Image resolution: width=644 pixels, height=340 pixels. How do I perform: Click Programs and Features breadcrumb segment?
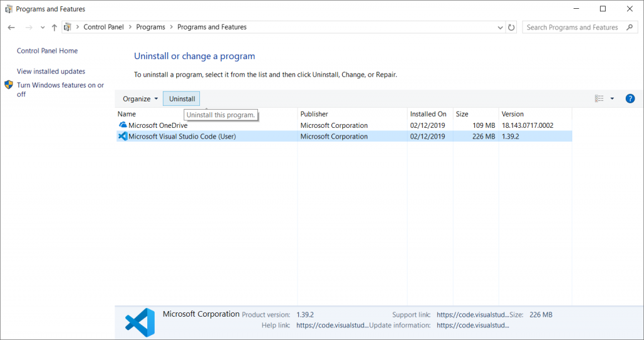(x=212, y=27)
